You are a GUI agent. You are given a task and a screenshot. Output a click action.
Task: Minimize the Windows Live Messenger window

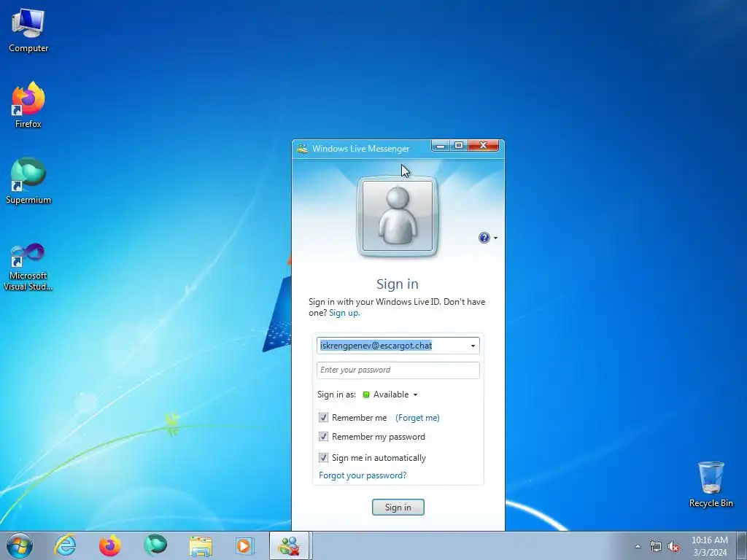(441, 146)
